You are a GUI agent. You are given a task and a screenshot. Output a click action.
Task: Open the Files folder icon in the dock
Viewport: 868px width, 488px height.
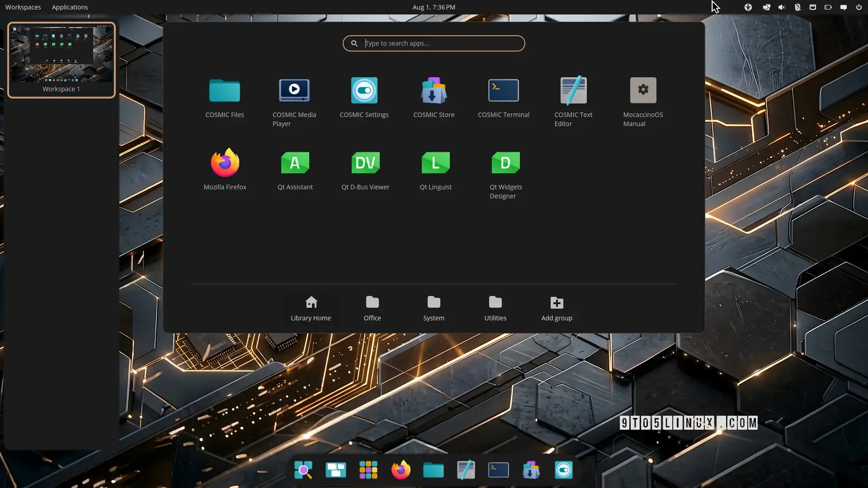(x=433, y=470)
